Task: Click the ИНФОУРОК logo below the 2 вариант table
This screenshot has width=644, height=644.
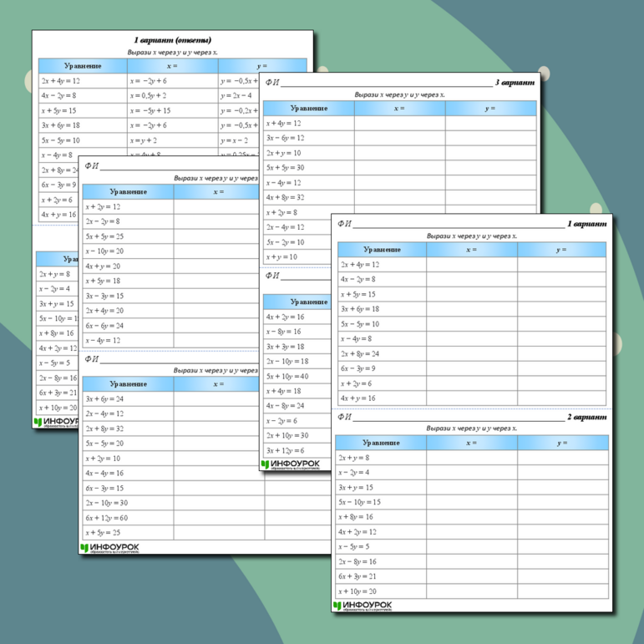Action: [363, 606]
